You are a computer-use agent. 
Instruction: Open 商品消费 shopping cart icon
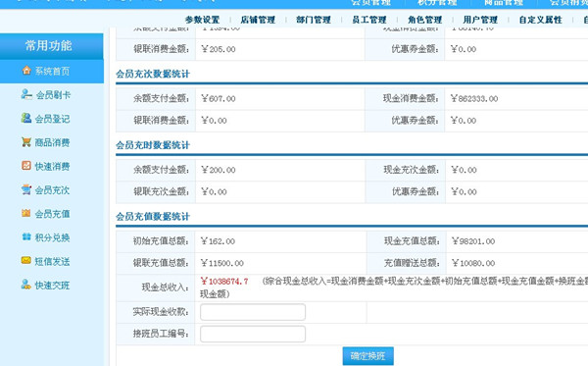pyautogui.click(x=26, y=142)
